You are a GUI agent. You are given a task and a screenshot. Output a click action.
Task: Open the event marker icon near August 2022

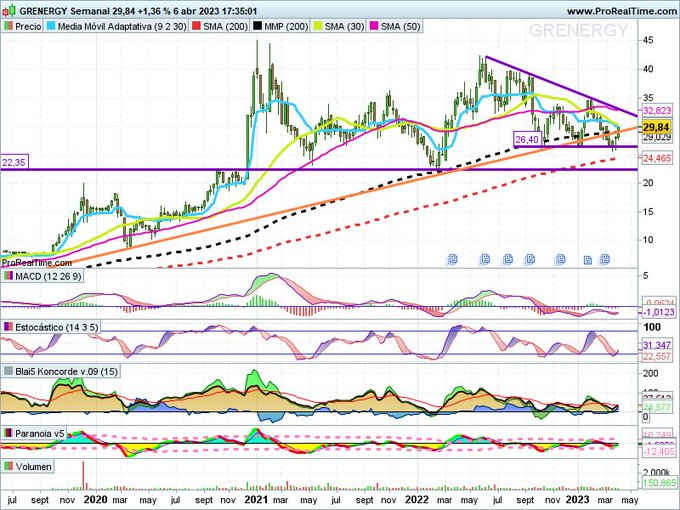point(508,259)
